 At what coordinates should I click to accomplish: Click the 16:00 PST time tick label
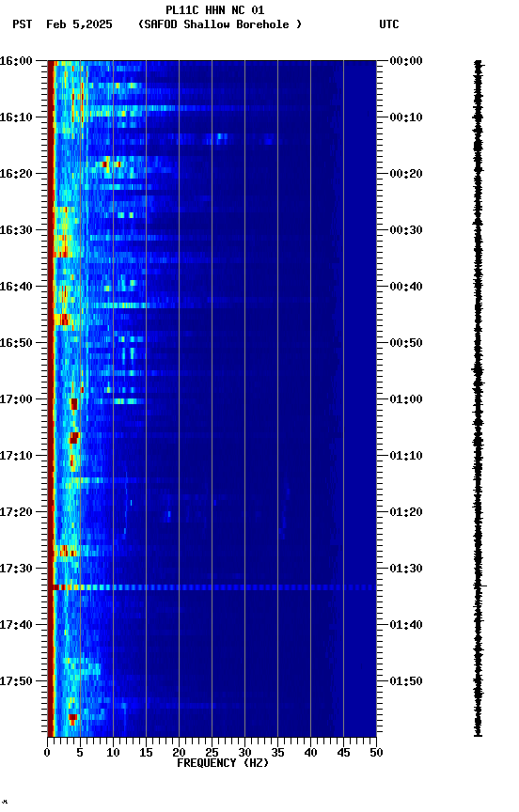tap(16, 60)
